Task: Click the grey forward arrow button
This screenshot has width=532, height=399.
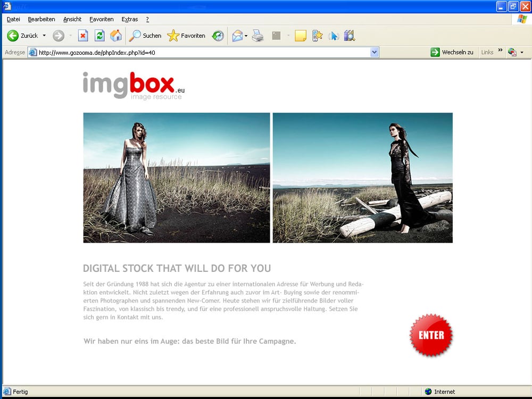Action: [x=59, y=36]
